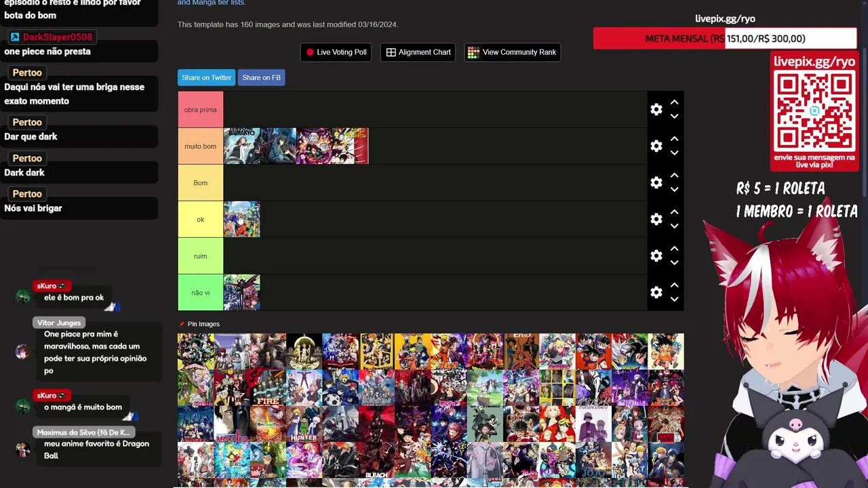Move obra prima tier down with arrow
Image resolution: width=868 pixels, height=488 pixels.
tap(674, 117)
